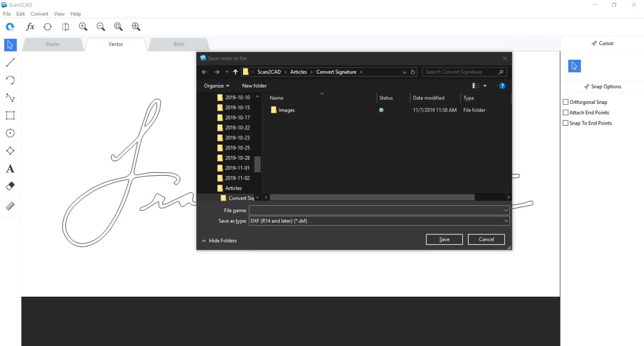644x346 pixels.
Task: Select the Eraser tool
Action: click(x=10, y=186)
